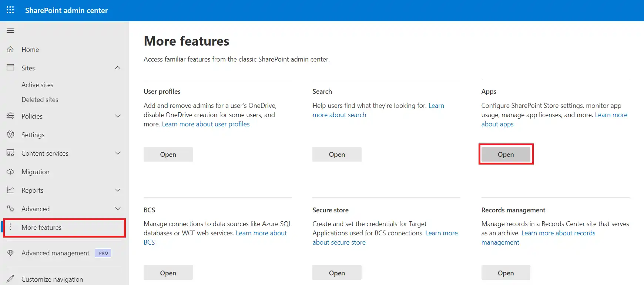Open the Secure store feature
This screenshot has width=644, height=285.
337,273
